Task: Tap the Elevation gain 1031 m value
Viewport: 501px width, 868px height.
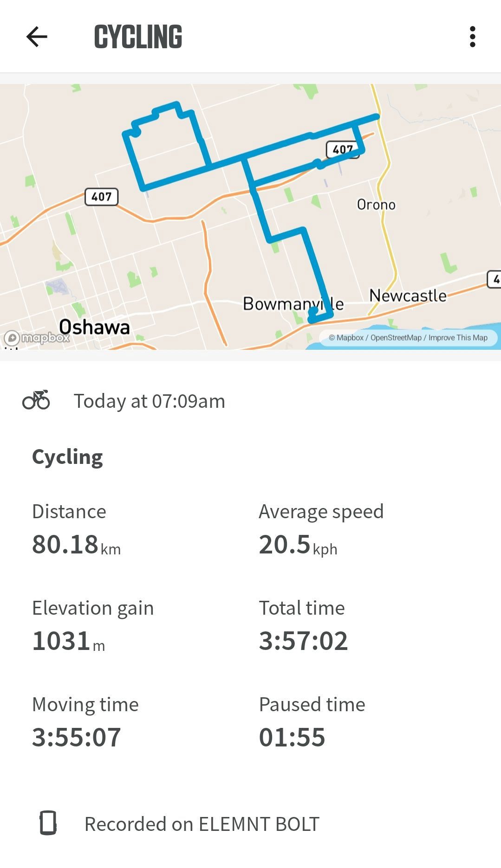Action: pyautogui.click(x=68, y=641)
